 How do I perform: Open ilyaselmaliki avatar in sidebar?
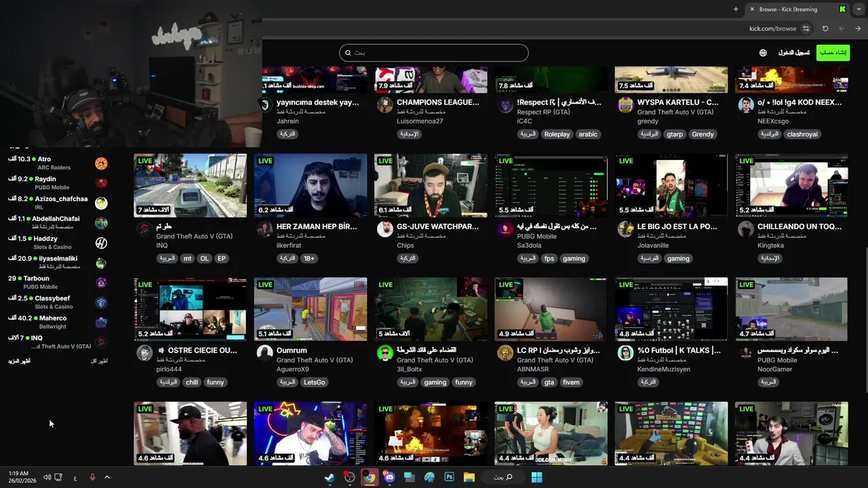point(101,263)
